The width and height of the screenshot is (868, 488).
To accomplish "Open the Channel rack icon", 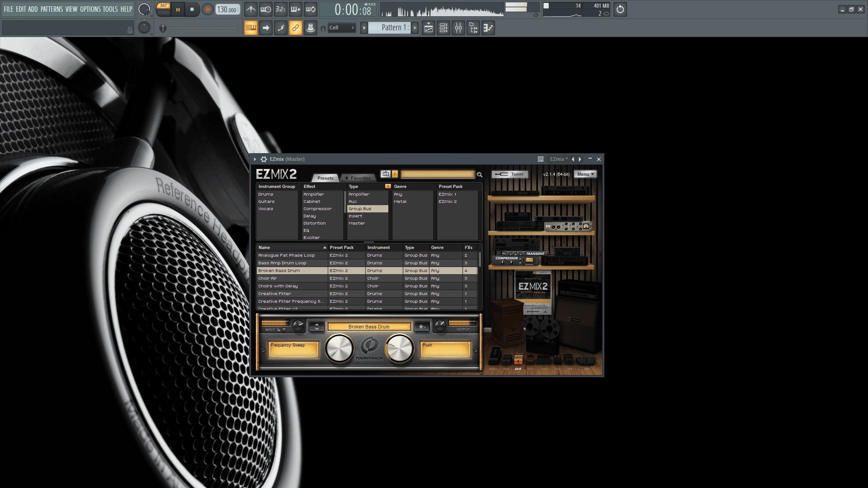I will point(443,28).
